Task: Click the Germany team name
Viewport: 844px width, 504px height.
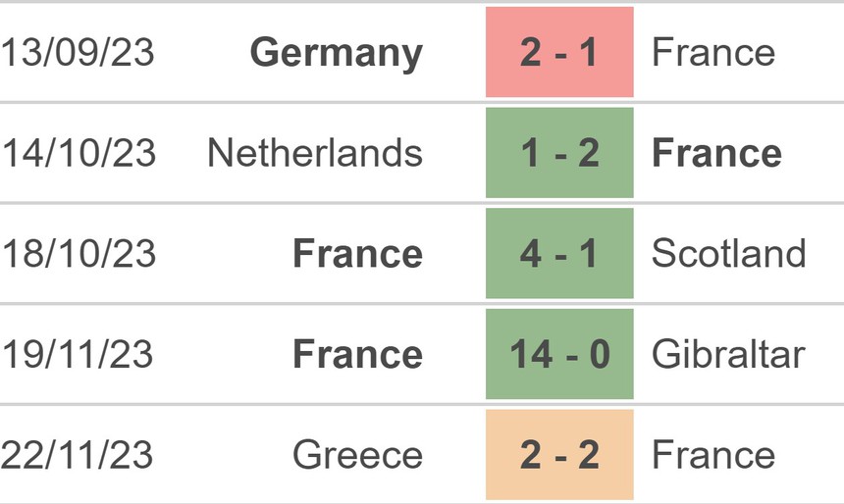Action: coord(336,52)
